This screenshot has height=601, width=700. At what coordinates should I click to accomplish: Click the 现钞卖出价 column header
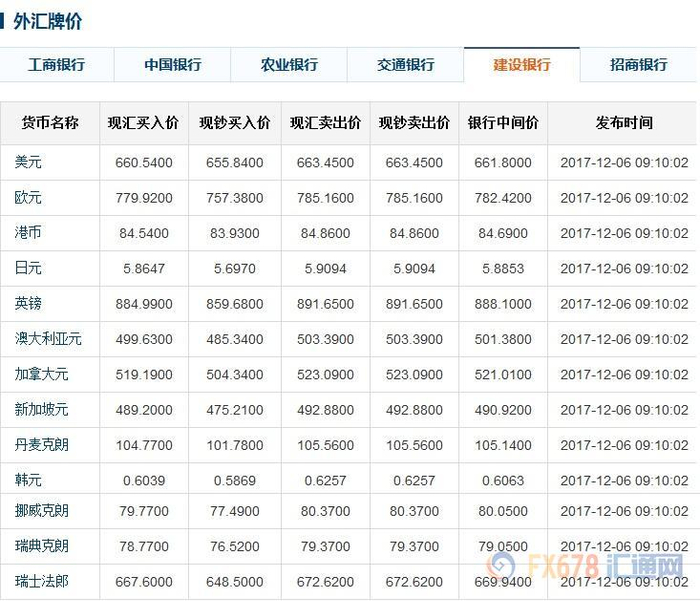point(414,123)
